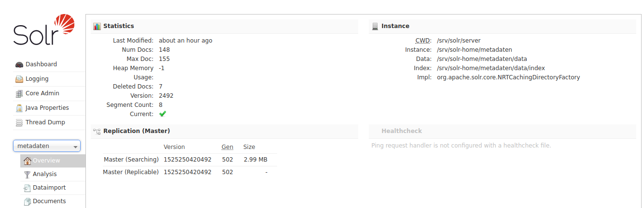This screenshot has width=644, height=208.
Task: Open Dashboard via its gauge icon
Action: pyautogui.click(x=19, y=64)
